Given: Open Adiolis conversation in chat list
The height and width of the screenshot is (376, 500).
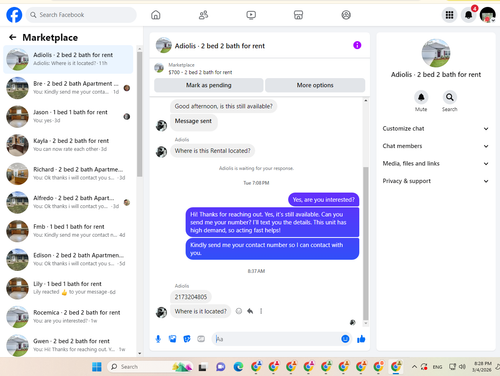Looking at the screenshot, I should coord(68,59).
